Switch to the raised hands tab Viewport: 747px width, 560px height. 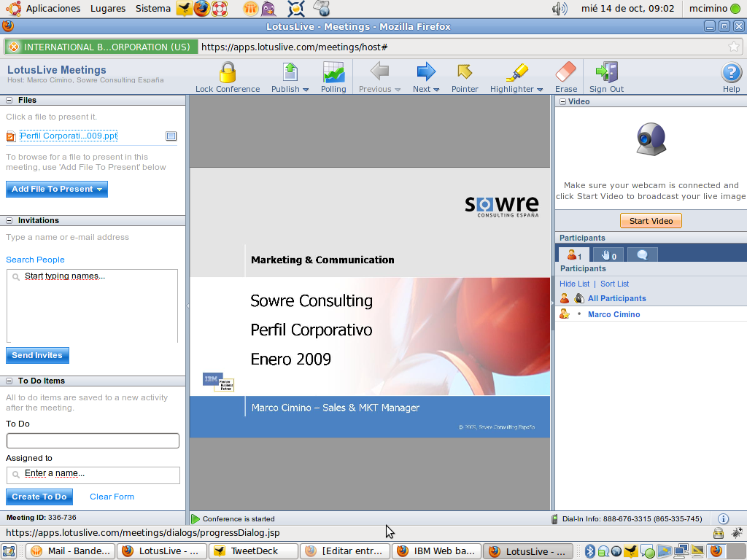coord(608,254)
